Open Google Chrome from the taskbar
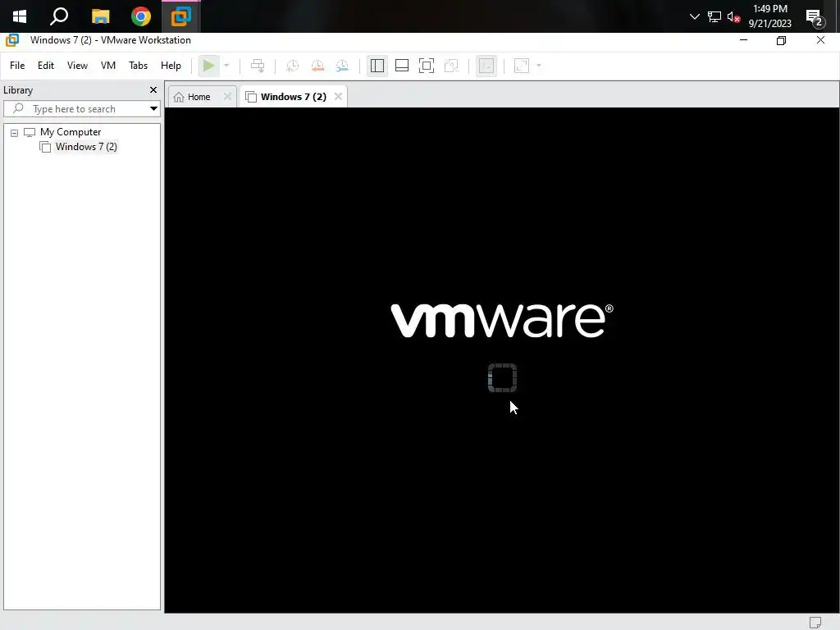The height and width of the screenshot is (630, 840). [141, 16]
